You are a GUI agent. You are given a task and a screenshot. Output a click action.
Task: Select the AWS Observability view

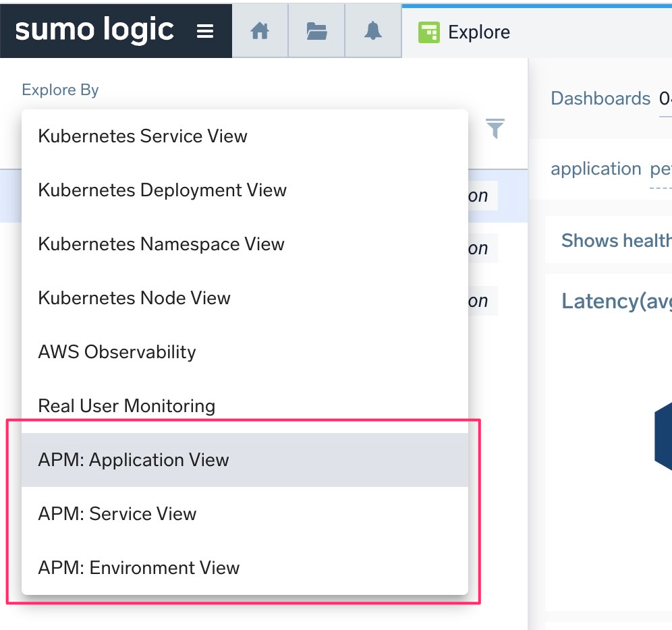tap(117, 351)
